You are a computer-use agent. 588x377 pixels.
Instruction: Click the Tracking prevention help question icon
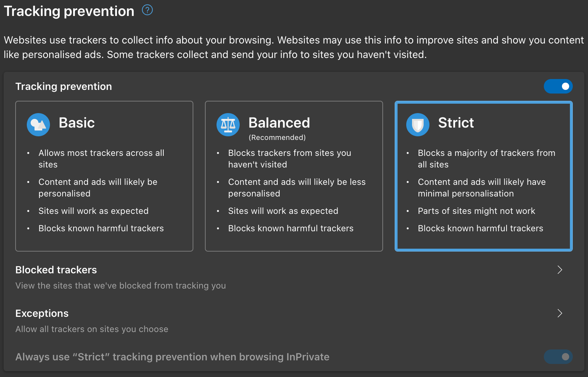click(147, 10)
